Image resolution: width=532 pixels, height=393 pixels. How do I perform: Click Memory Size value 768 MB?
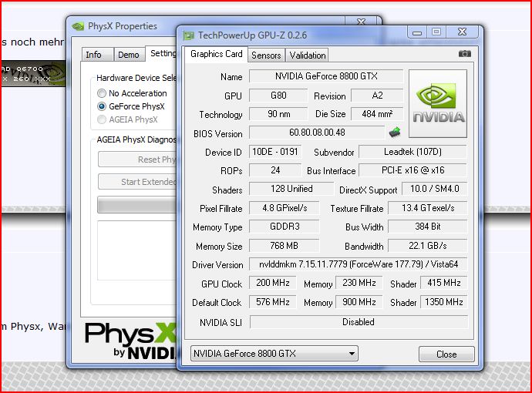coord(285,246)
